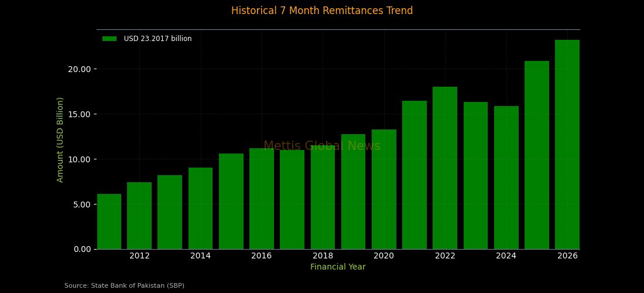Click the Financial Year axis title
Image resolution: width=644 pixels, height=293 pixels.
pyautogui.click(x=338, y=267)
